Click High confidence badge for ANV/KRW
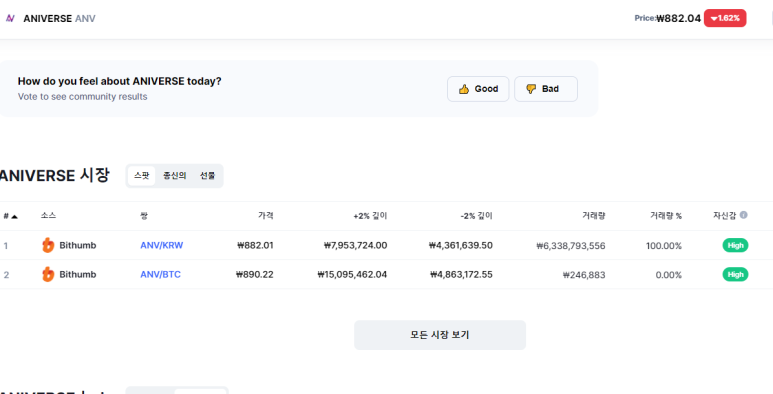The image size is (773, 394). pyautogui.click(x=735, y=245)
